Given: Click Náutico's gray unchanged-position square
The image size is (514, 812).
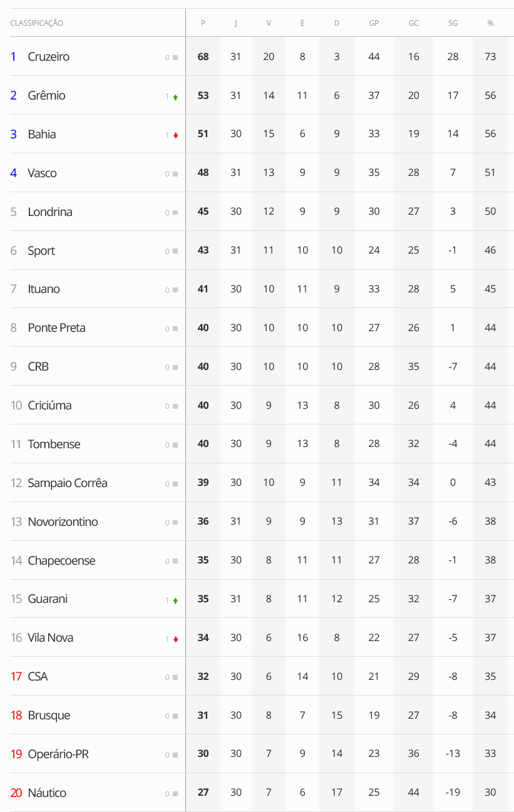Looking at the screenshot, I should click(x=175, y=794).
